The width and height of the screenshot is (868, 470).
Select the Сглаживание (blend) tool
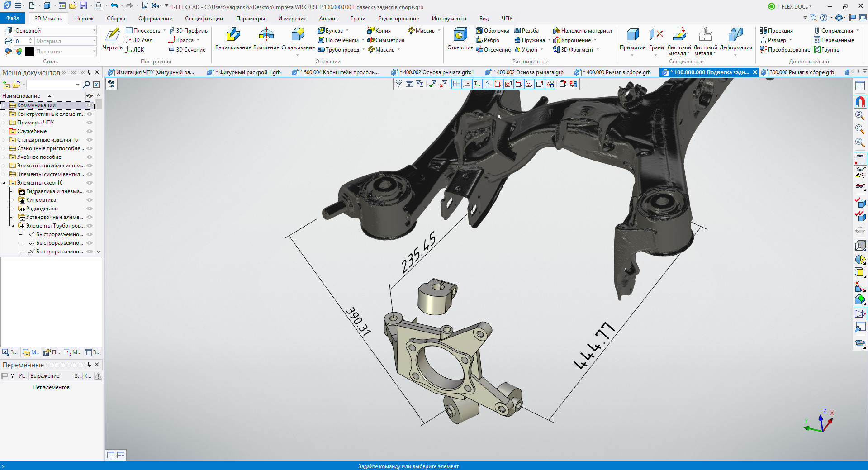298,38
